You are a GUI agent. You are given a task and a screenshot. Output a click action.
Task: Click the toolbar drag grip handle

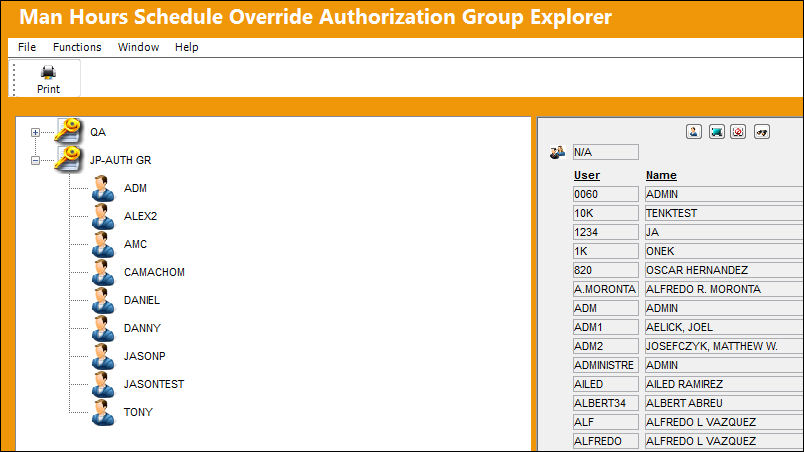coord(14,78)
